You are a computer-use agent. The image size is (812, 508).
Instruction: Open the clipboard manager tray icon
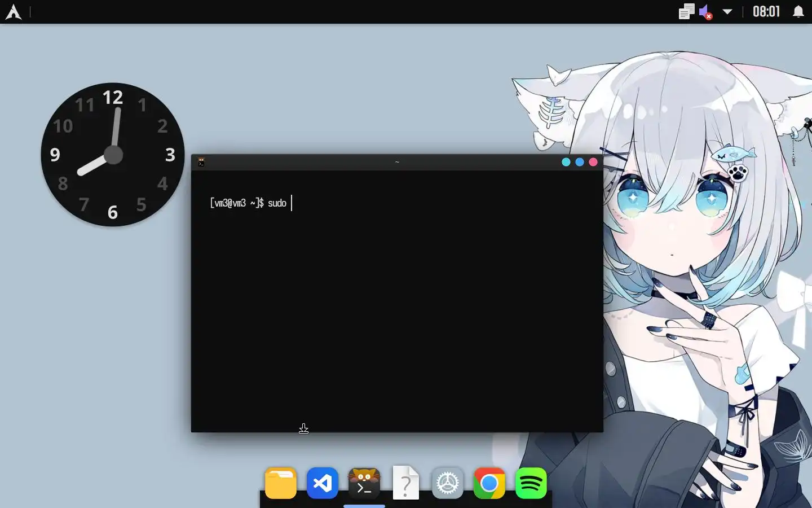686,12
